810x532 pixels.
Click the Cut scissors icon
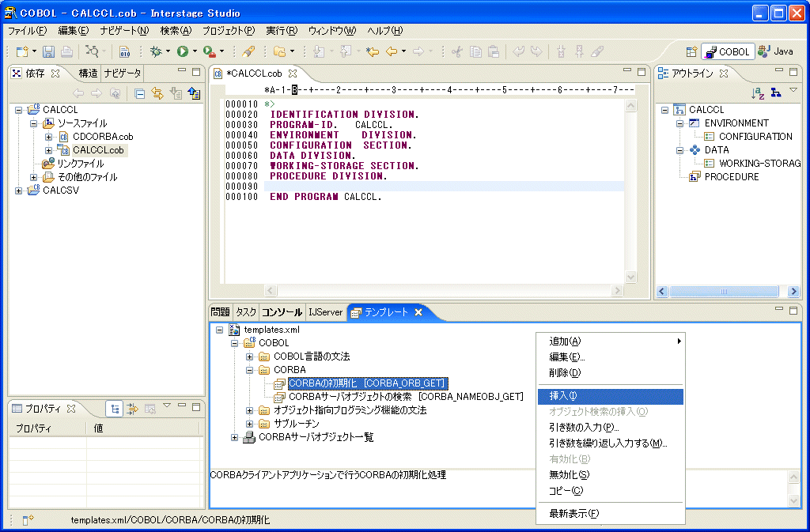456,51
